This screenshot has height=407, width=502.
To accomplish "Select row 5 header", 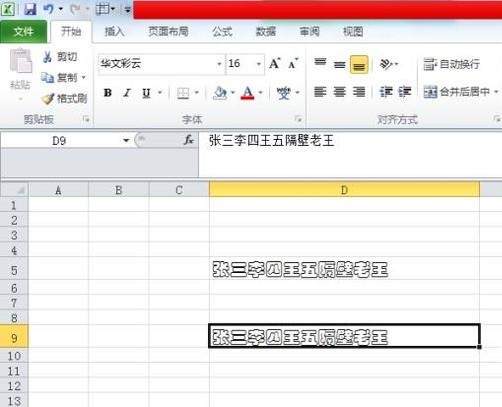I will [x=14, y=269].
